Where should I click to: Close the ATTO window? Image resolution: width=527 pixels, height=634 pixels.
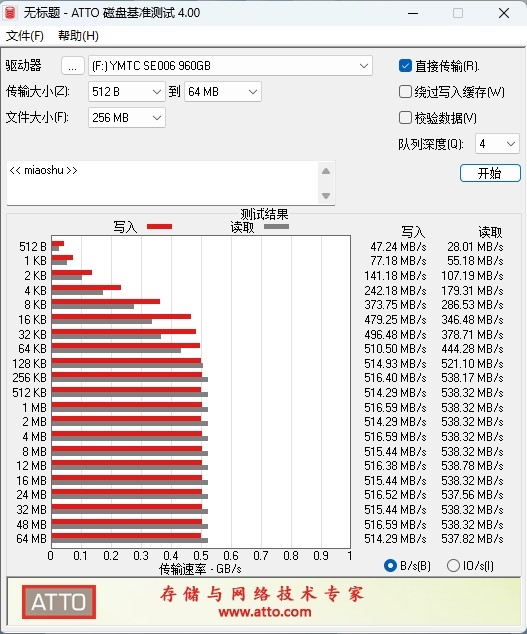(504, 13)
